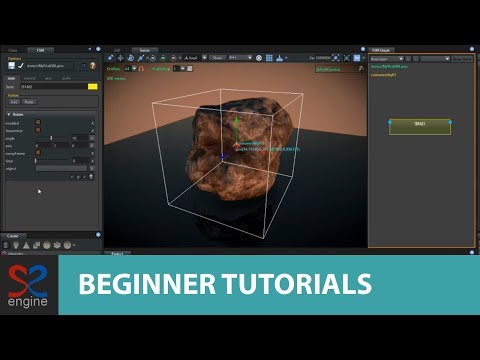Toggle the 'enabled' checkbox in Rotate
Viewport: 480px width, 360px height.
pyautogui.click(x=38, y=123)
